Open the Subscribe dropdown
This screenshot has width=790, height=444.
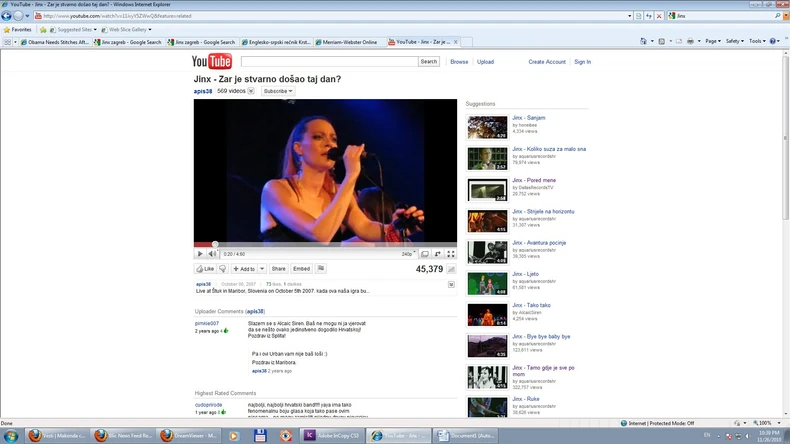click(x=278, y=91)
